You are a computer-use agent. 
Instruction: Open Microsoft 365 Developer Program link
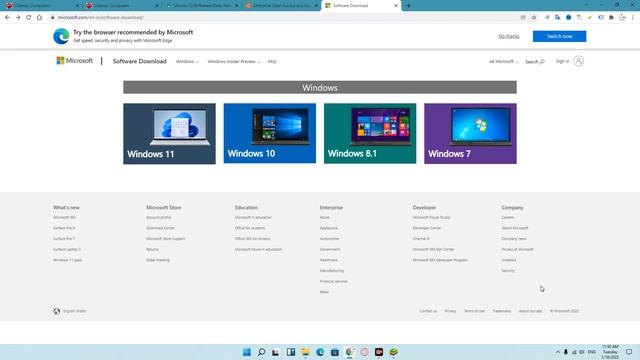[x=440, y=260]
